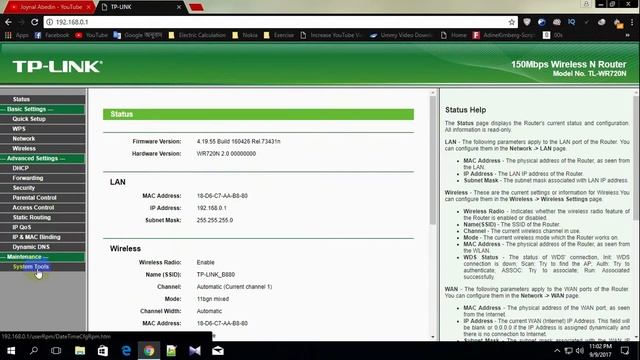Open Security menu item
The height and width of the screenshot is (360, 640).
pos(24,187)
